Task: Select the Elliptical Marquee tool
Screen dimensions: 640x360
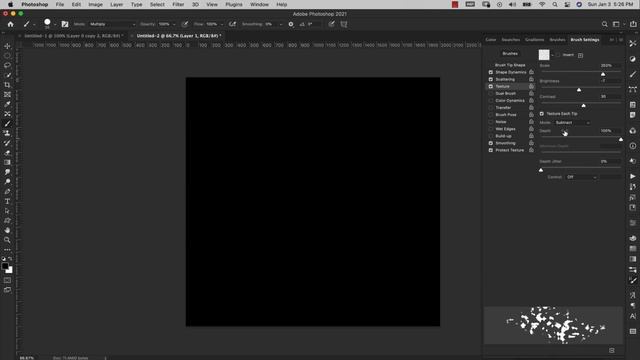Action: click(x=7, y=56)
